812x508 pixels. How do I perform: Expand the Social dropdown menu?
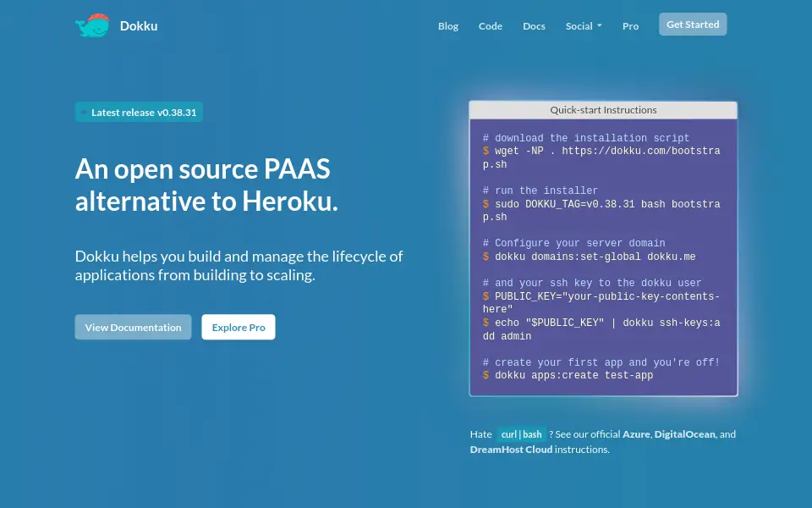pos(584,26)
